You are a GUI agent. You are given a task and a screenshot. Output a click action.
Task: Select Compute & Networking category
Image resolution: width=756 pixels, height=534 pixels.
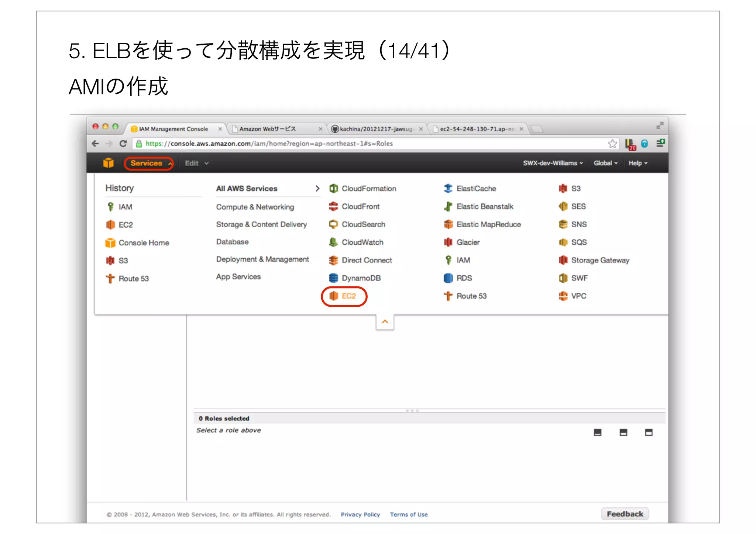pyautogui.click(x=255, y=207)
